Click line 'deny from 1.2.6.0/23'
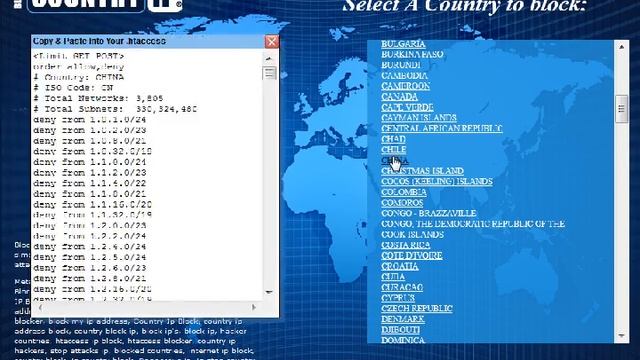This screenshot has width=640, height=360. coord(90,268)
